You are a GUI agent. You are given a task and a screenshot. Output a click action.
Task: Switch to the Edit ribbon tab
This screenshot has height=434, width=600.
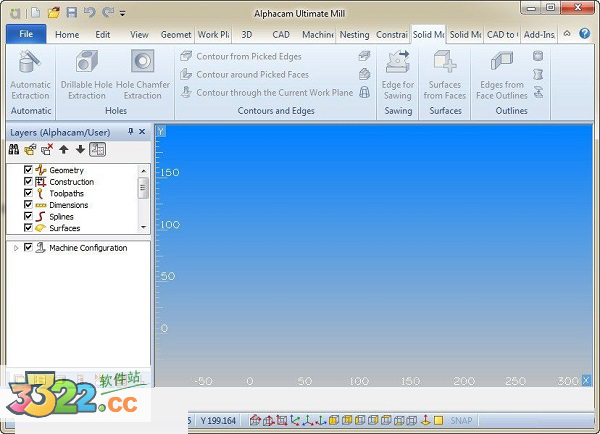pyautogui.click(x=103, y=34)
